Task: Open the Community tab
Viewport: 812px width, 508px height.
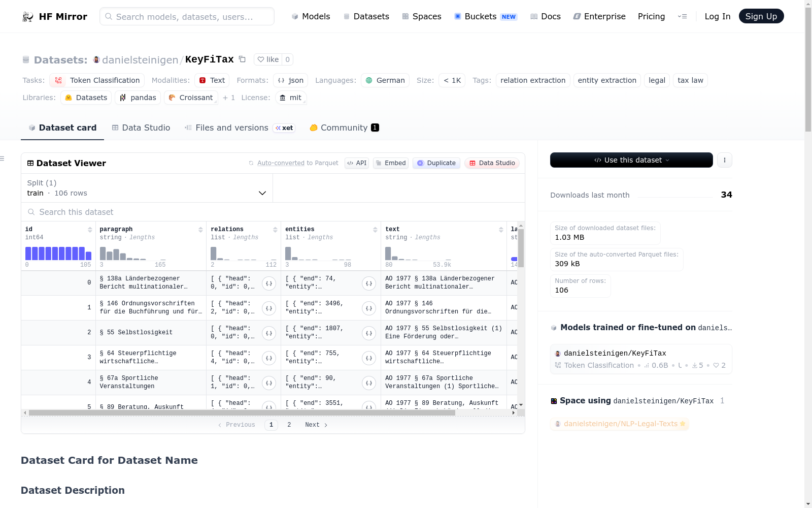Action: click(x=345, y=128)
